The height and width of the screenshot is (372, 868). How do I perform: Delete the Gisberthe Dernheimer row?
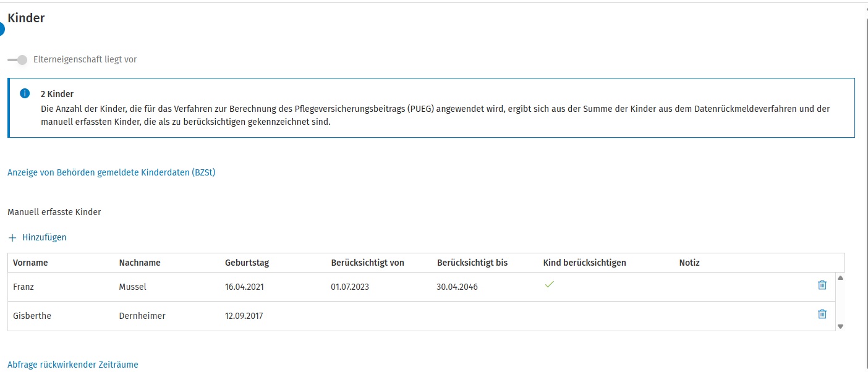(822, 314)
